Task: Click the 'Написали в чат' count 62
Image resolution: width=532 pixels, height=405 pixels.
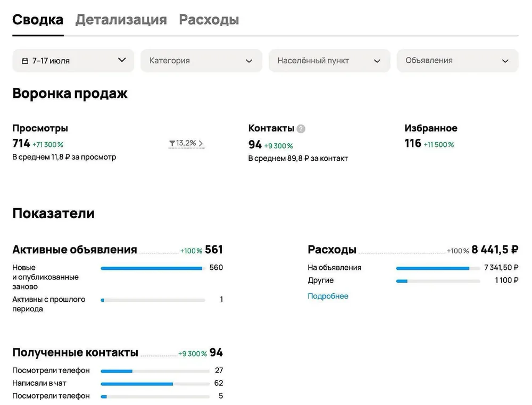Action: [x=219, y=383]
